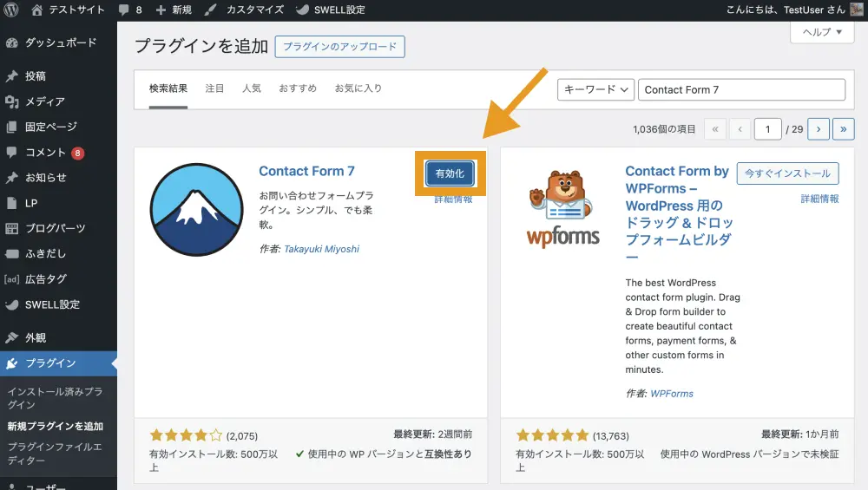The image size is (868, 490).
Task: Click 今すぐインストール for WPForms
Action: pyautogui.click(x=788, y=173)
